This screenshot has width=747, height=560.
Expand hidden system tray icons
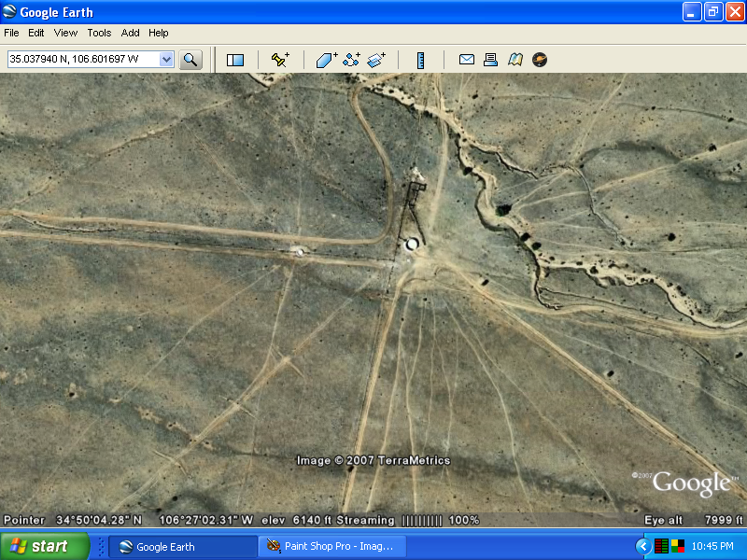coord(643,547)
